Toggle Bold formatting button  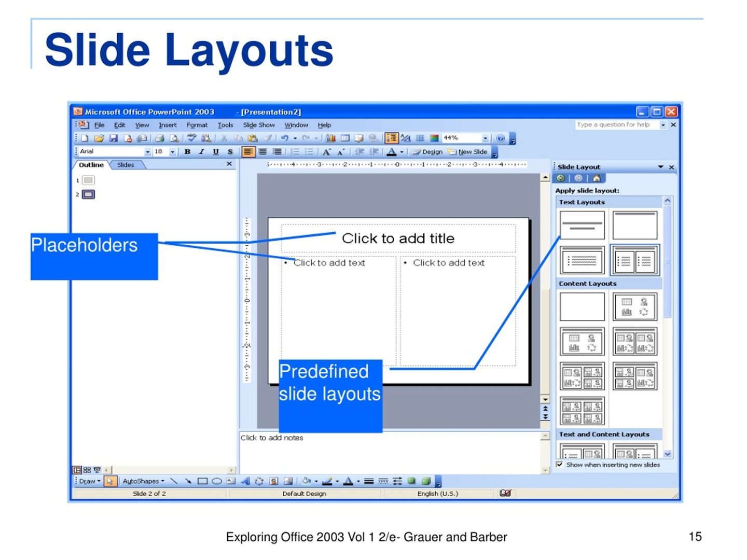[187, 152]
